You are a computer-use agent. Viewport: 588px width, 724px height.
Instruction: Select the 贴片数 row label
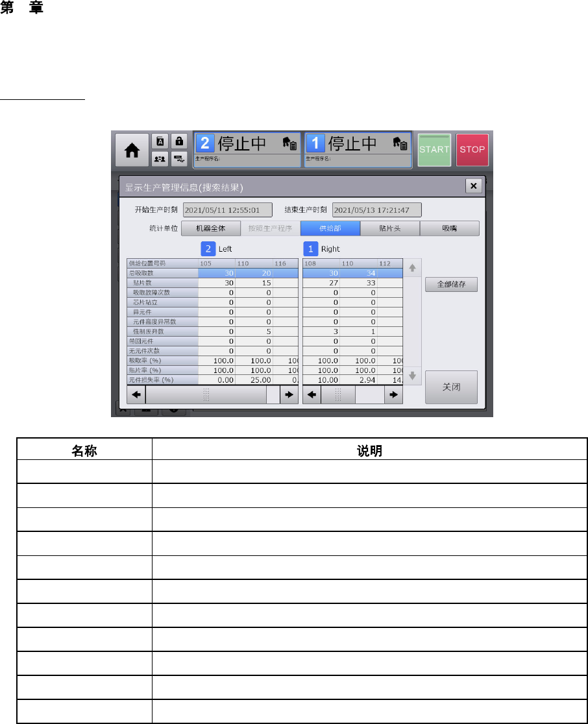click(163, 283)
